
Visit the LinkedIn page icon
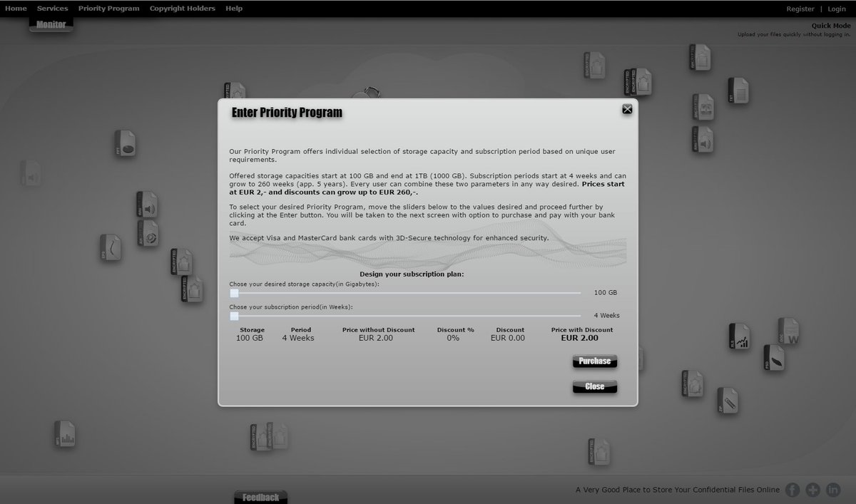(x=833, y=490)
